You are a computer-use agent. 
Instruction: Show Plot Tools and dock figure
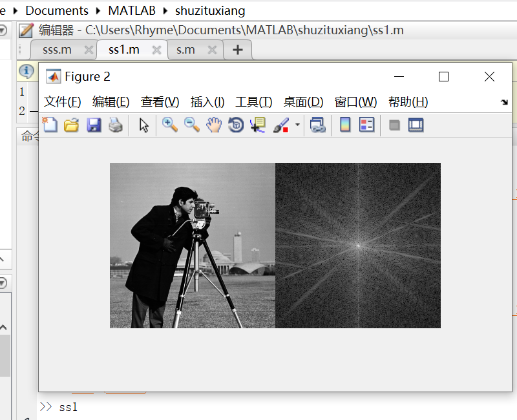tap(416, 125)
